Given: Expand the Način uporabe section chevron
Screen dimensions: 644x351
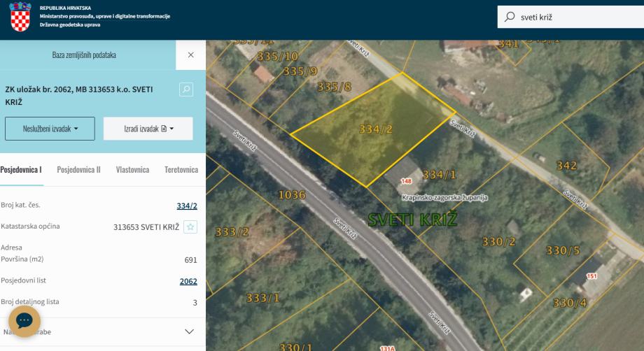Looking at the screenshot, I should click(189, 331).
